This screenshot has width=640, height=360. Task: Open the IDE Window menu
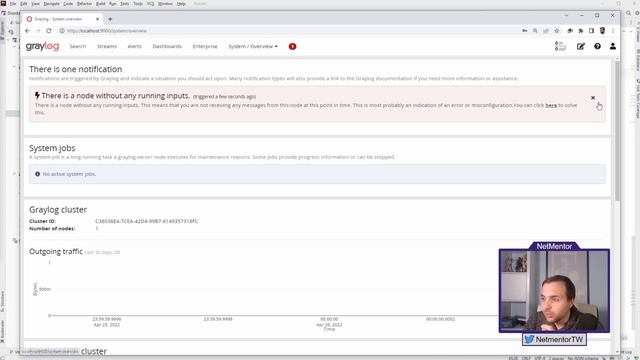[165, 4]
